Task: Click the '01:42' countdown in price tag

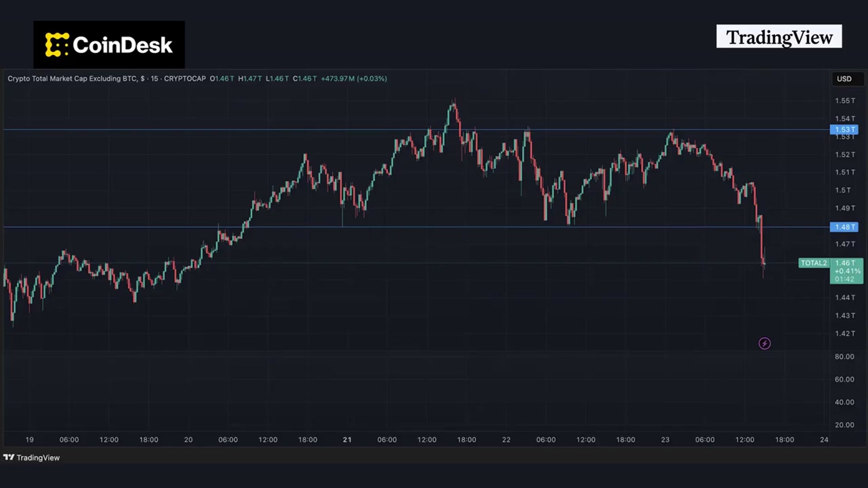Action: pyautogui.click(x=844, y=279)
